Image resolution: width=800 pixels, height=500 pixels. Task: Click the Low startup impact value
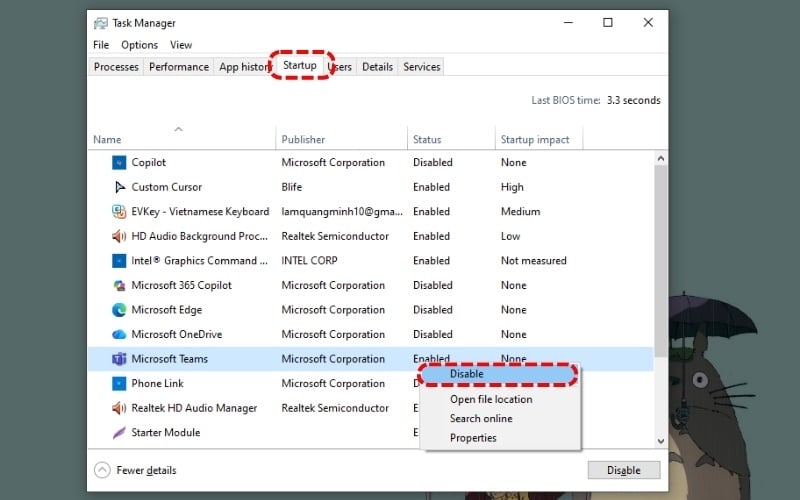click(x=511, y=236)
